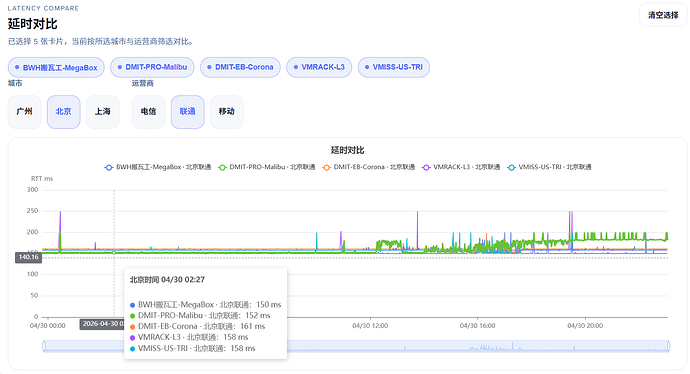Click tooltip row VMRACK-L3 158 ms
Screen dimensions: 690x374
(x=189, y=337)
